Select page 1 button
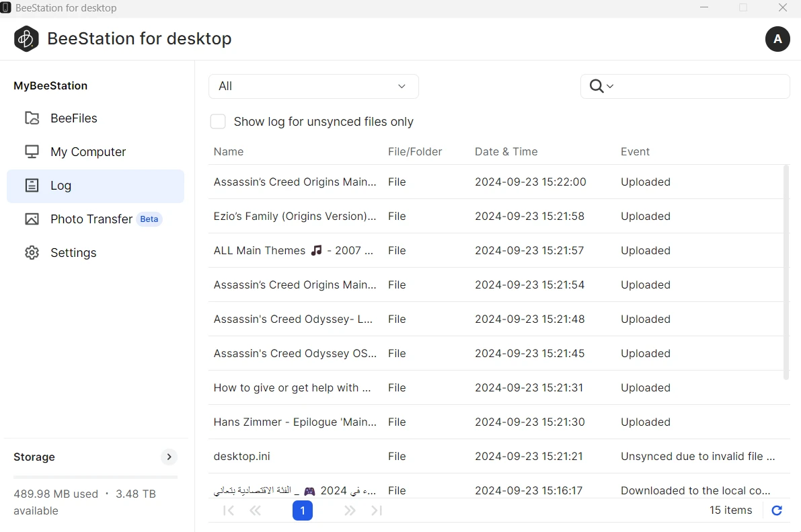The height and width of the screenshot is (532, 801). 303,510
